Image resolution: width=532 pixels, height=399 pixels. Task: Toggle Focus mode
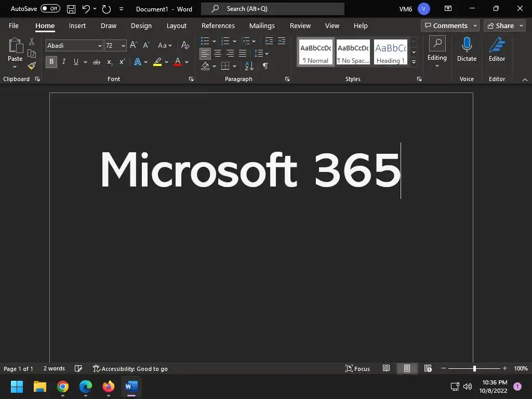pos(357,368)
